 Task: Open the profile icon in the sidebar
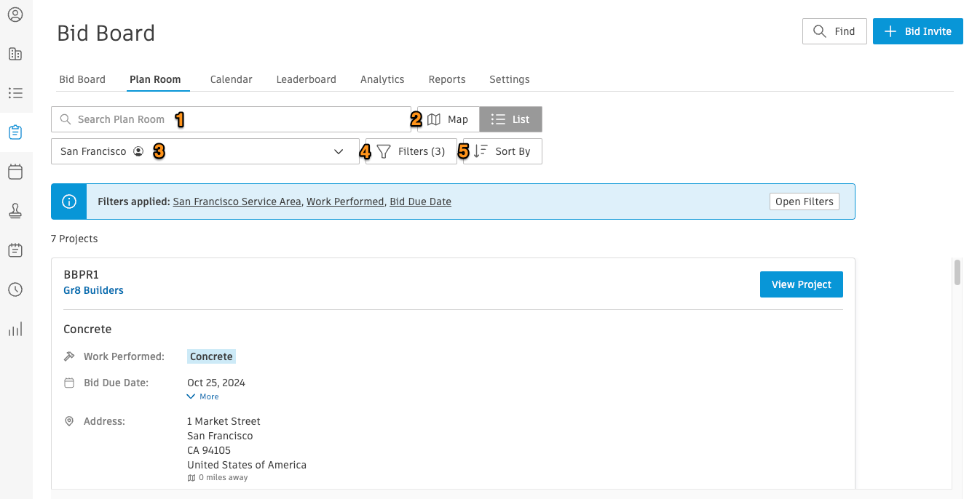tap(15, 14)
